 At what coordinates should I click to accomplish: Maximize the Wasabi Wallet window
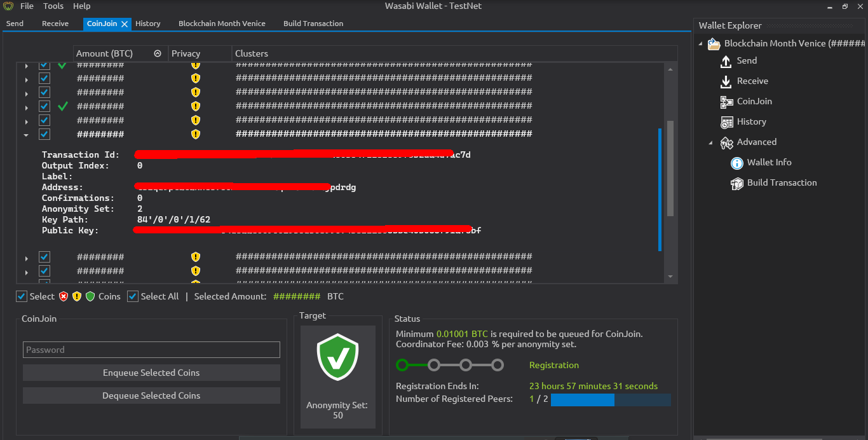845,6
